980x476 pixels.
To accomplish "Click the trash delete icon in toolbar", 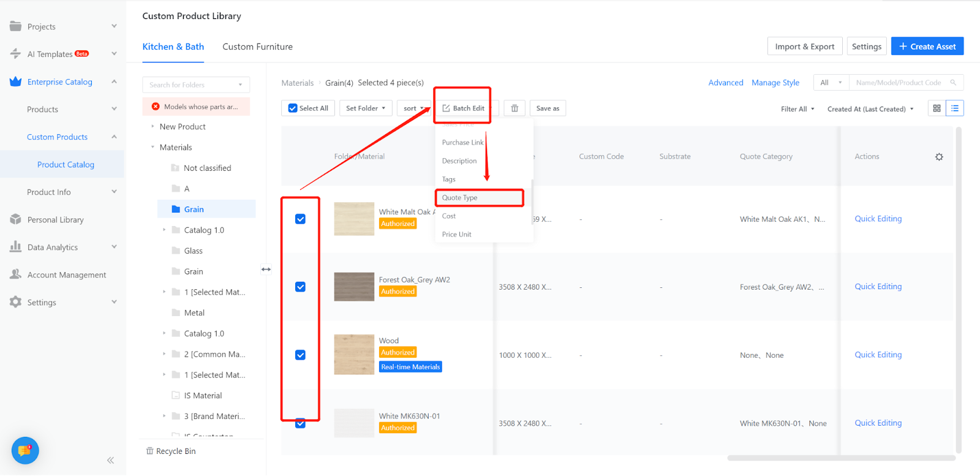I will coord(514,108).
